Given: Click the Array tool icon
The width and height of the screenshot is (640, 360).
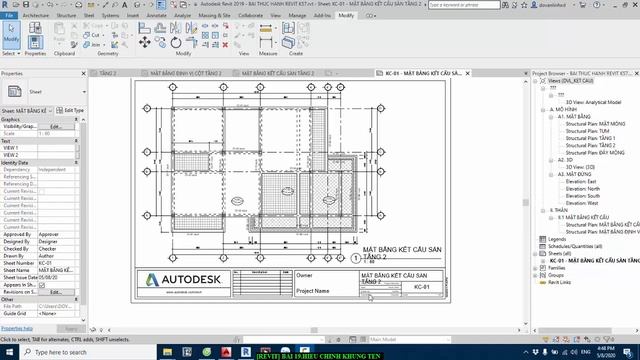Looking at the screenshot, I should (205, 35).
